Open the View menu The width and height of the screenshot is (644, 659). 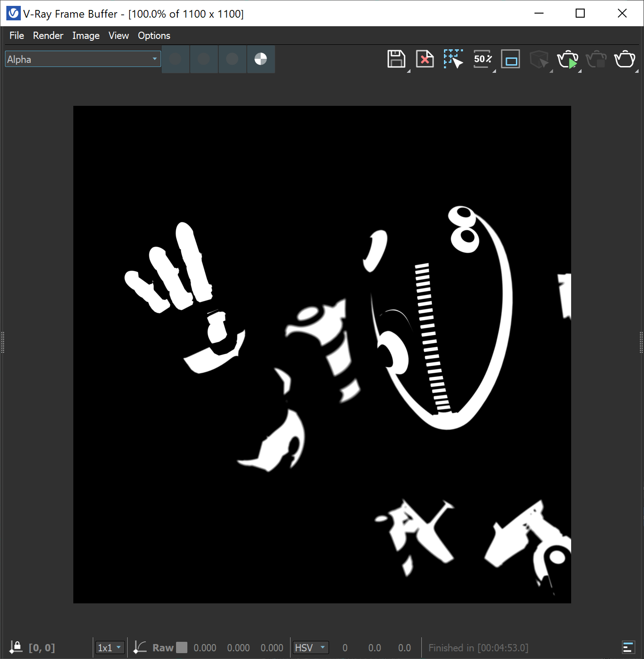(x=119, y=35)
